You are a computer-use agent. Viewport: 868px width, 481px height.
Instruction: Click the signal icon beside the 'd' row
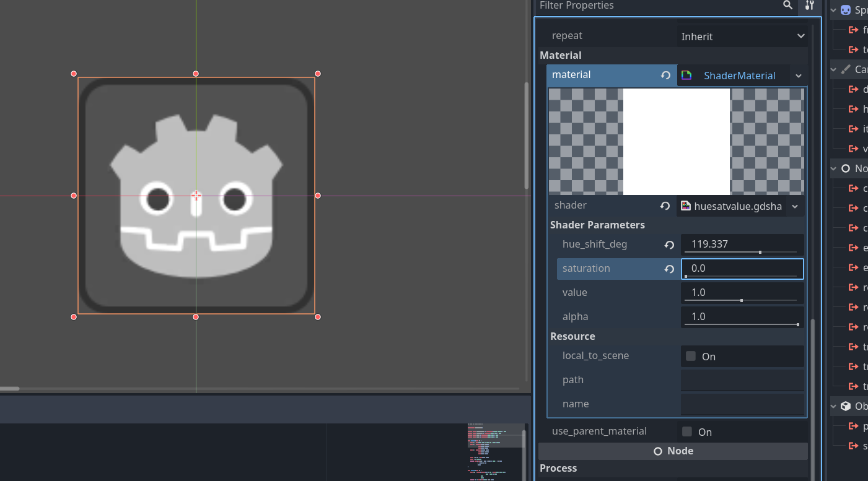coord(853,89)
